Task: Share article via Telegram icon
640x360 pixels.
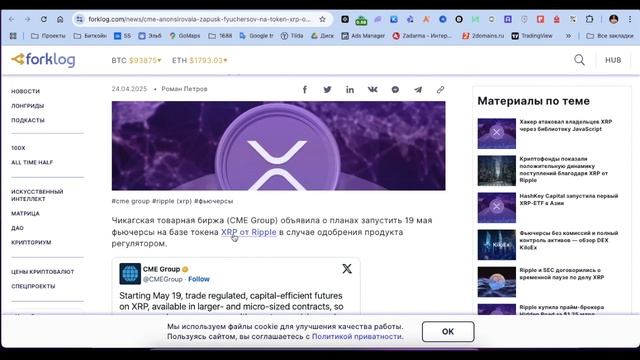Action: (418, 89)
